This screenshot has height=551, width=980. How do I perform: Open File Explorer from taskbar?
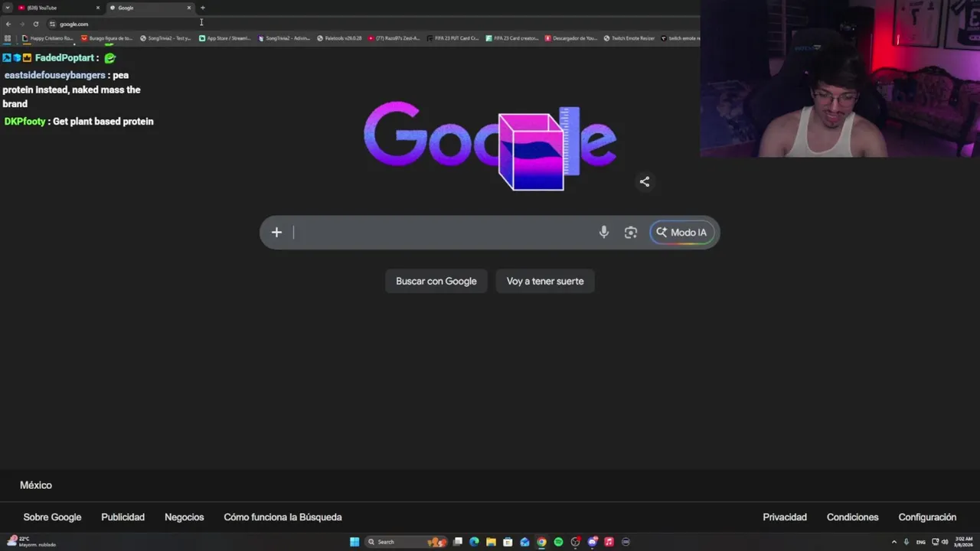tap(491, 542)
